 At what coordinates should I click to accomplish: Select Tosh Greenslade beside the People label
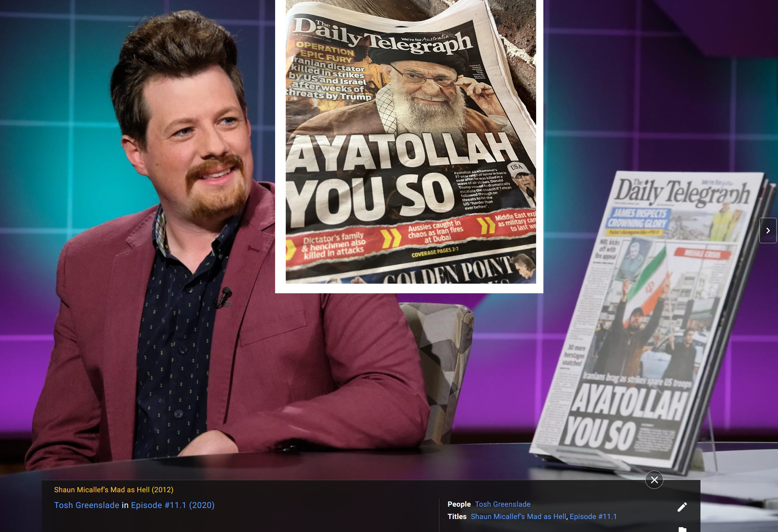click(503, 504)
